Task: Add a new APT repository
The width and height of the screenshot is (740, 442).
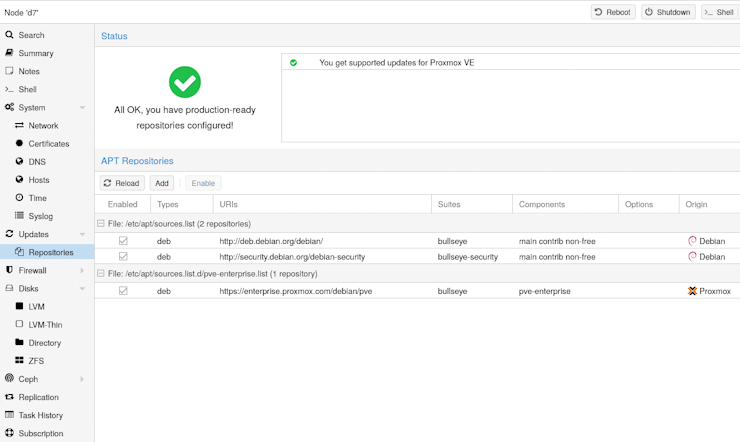Action: pyautogui.click(x=162, y=183)
